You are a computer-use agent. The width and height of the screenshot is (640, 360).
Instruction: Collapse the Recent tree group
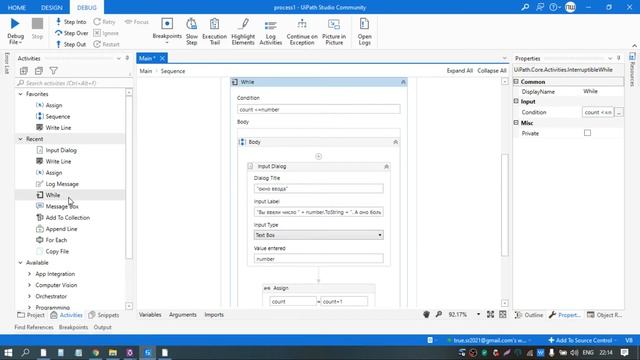(20, 139)
